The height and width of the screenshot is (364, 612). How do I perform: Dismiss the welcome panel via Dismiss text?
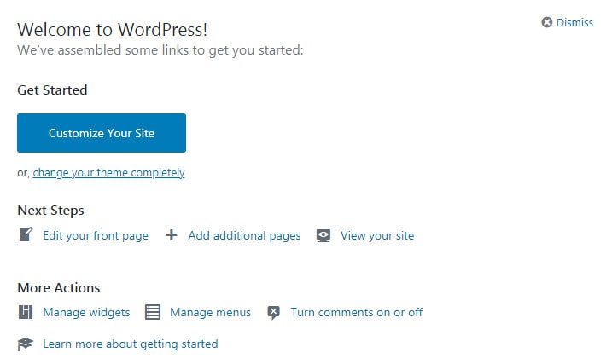(x=574, y=23)
